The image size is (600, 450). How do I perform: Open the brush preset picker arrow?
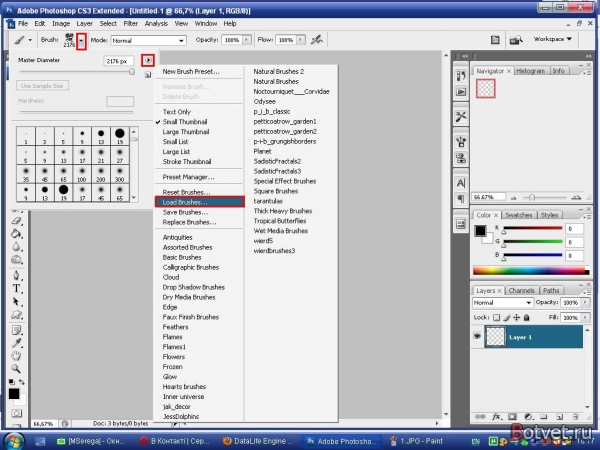coord(81,41)
